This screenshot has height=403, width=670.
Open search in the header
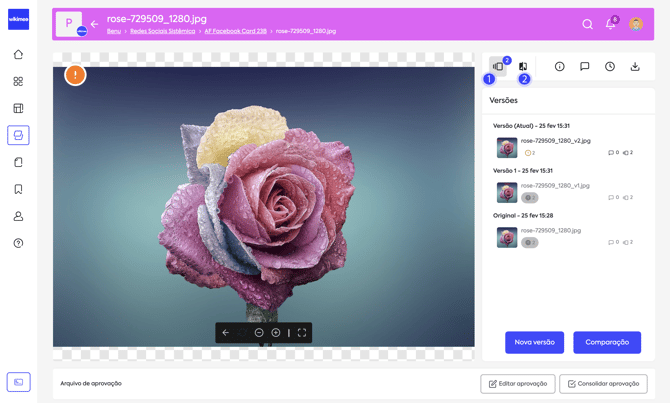[588, 24]
